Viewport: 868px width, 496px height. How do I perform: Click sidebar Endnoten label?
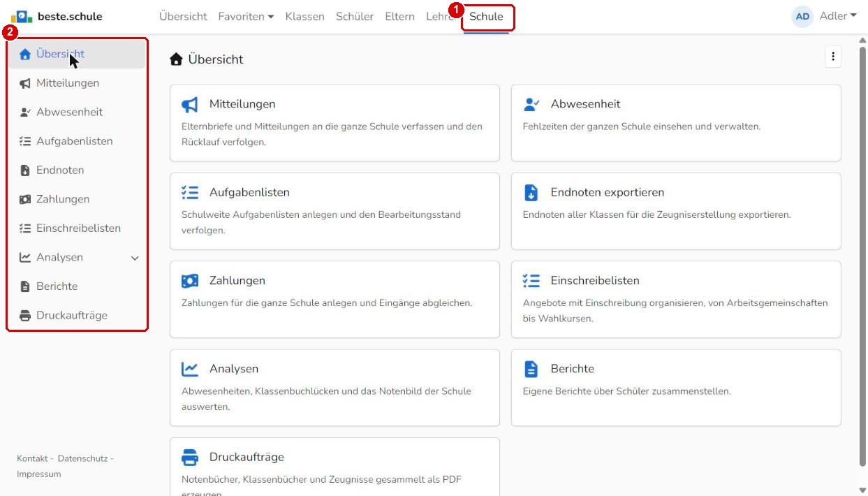coord(60,170)
